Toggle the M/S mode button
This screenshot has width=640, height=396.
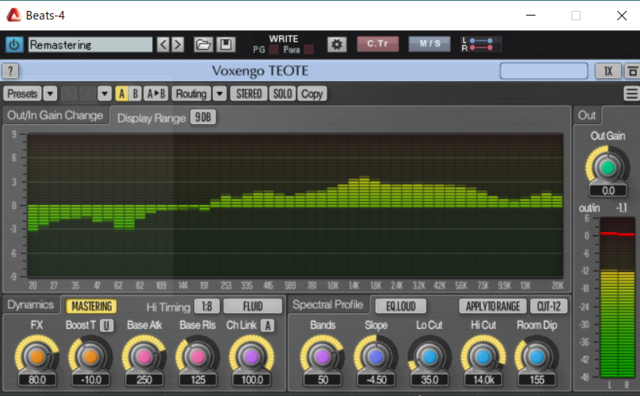coord(429,44)
